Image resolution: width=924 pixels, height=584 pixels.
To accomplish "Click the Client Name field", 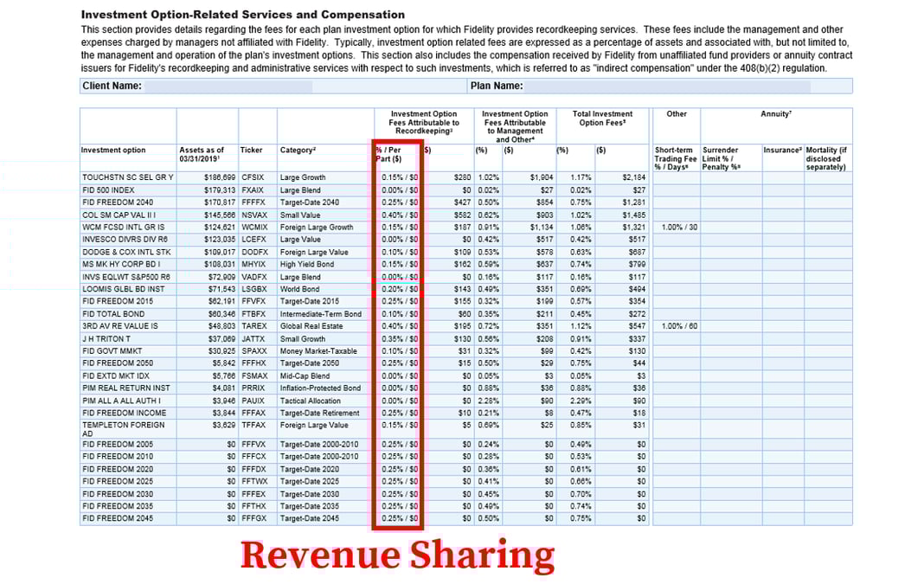I will point(228,86).
